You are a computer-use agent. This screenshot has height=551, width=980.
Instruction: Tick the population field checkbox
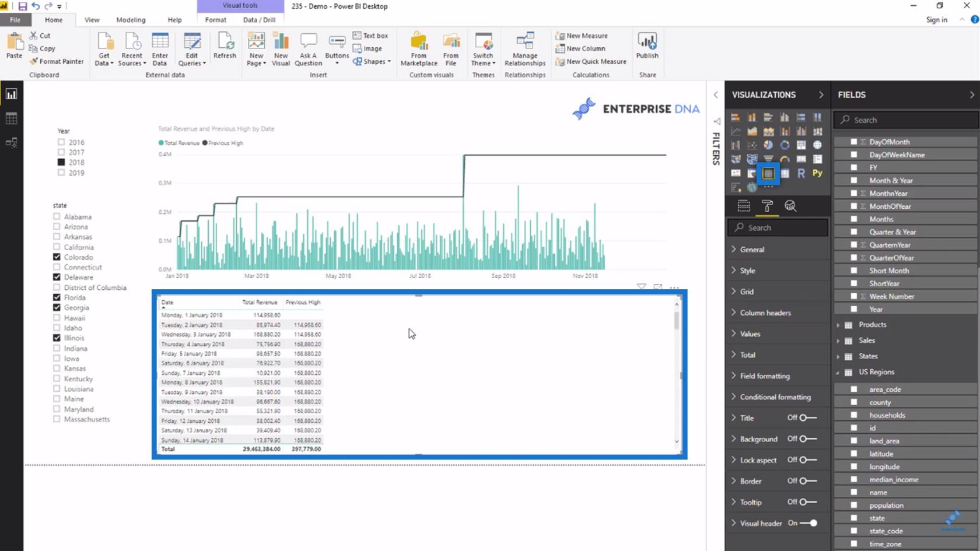point(854,505)
